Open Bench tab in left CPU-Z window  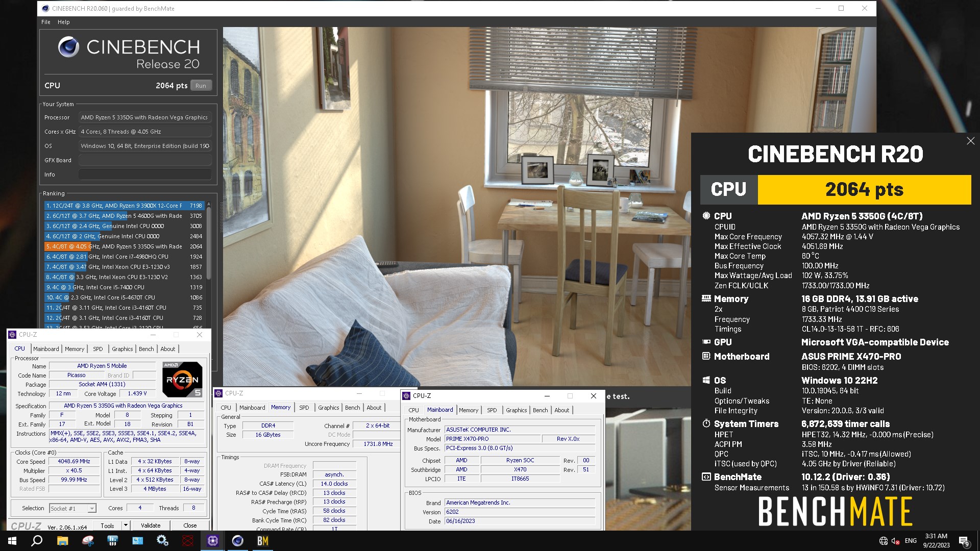pyautogui.click(x=146, y=349)
